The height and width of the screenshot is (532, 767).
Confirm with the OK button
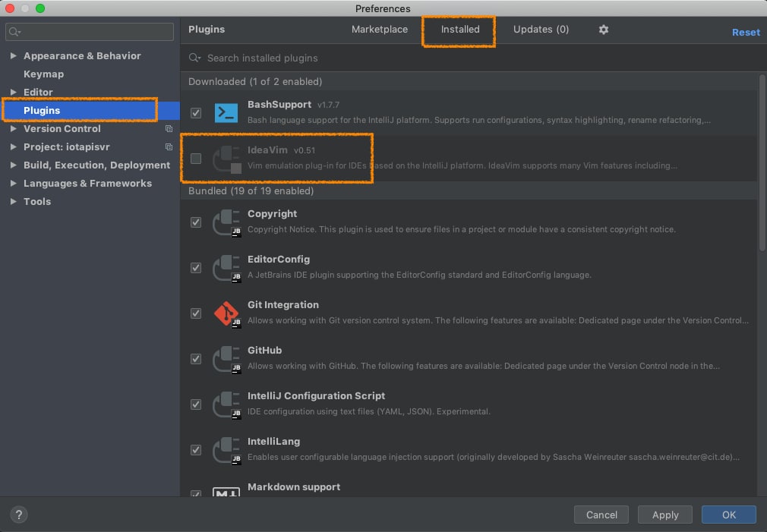pos(729,515)
